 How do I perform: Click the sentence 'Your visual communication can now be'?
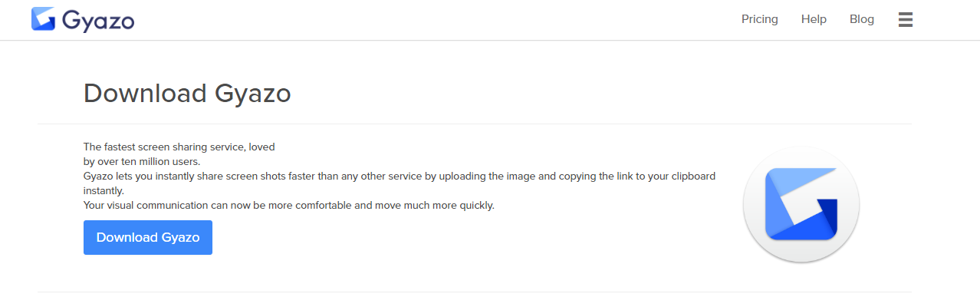pos(289,205)
